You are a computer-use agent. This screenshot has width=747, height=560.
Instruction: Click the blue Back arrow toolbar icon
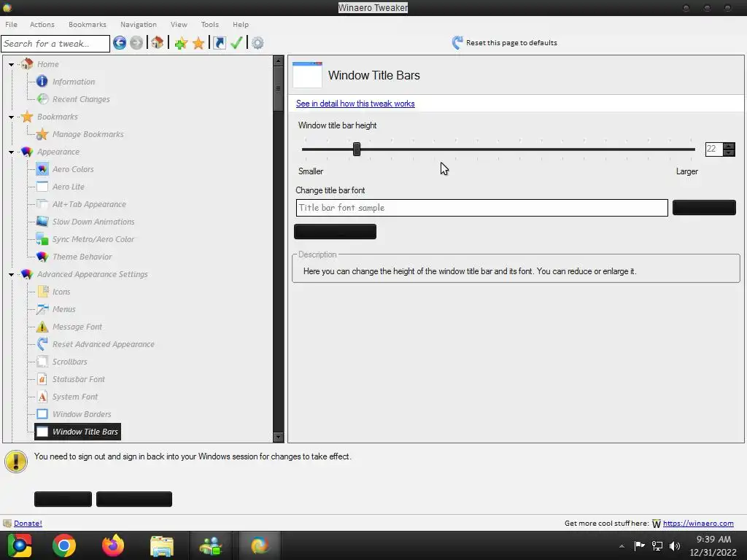point(120,43)
